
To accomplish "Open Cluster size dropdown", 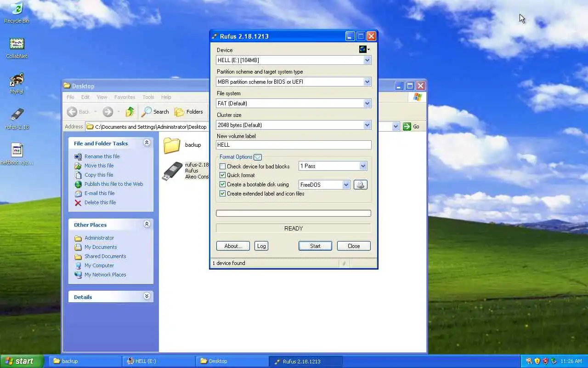I will click(367, 125).
